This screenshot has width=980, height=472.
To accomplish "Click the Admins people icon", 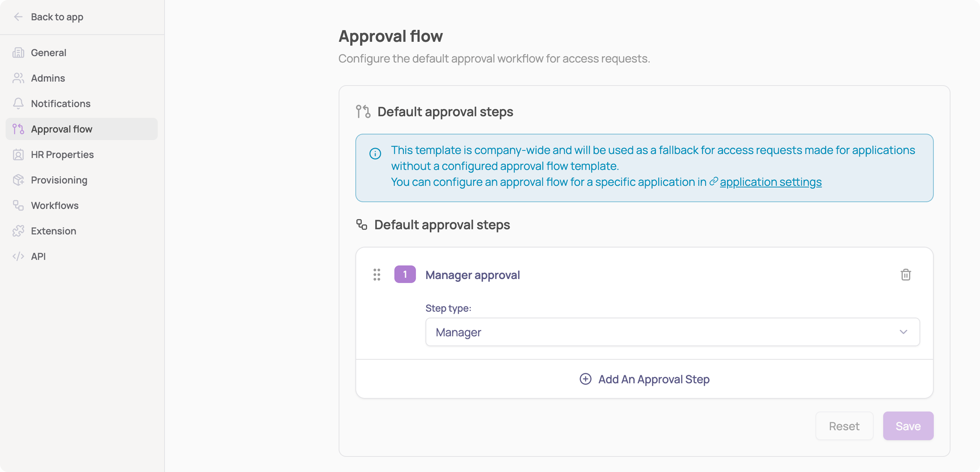I will (x=18, y=78).
